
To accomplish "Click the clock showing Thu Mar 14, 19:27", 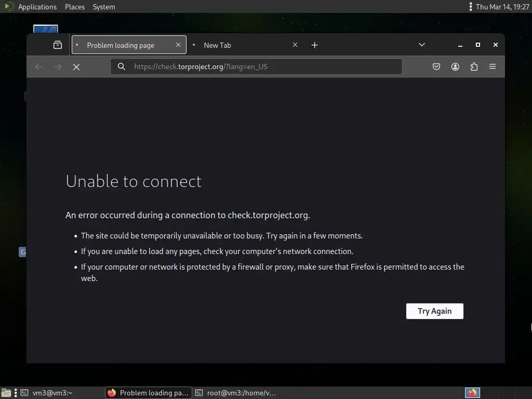I will pyautogui.click(x=502, y=7).
